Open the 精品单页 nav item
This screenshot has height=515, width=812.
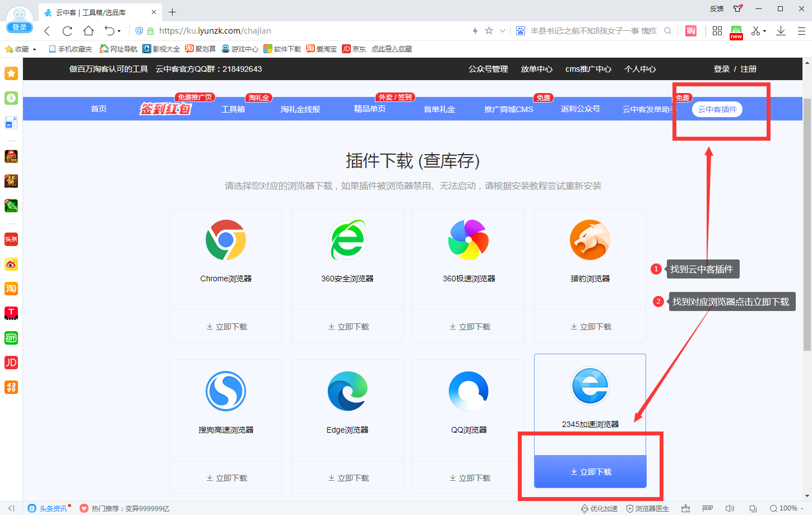click(370, 109)
